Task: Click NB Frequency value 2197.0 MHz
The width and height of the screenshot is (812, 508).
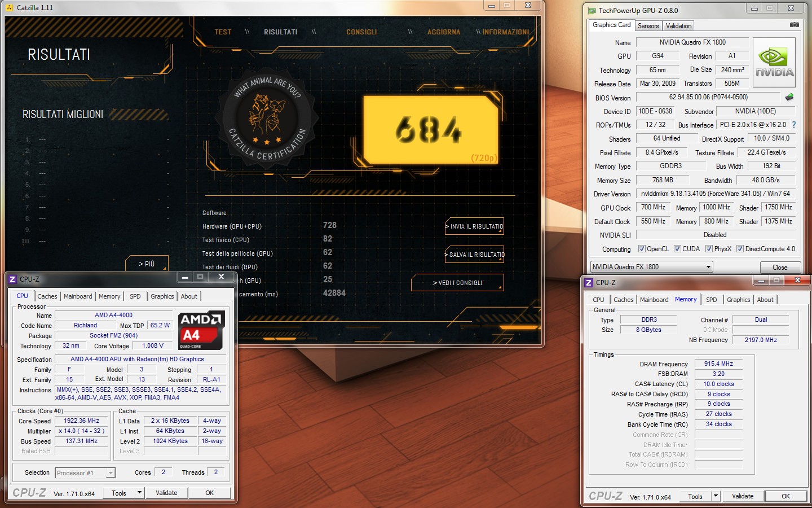Action: click(x=761, y=340)
